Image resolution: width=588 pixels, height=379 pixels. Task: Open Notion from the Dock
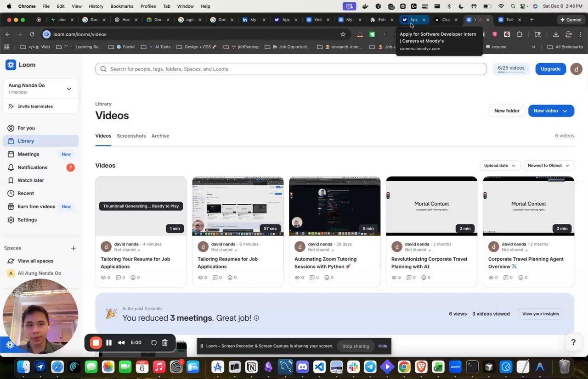click(251, 367)
